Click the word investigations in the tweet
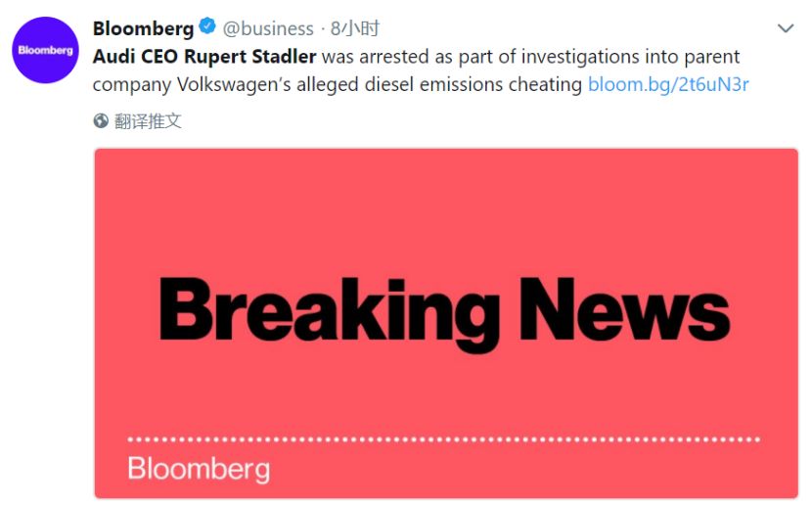Viewport: 812px width, 505px height. click(x=572, y=57)
